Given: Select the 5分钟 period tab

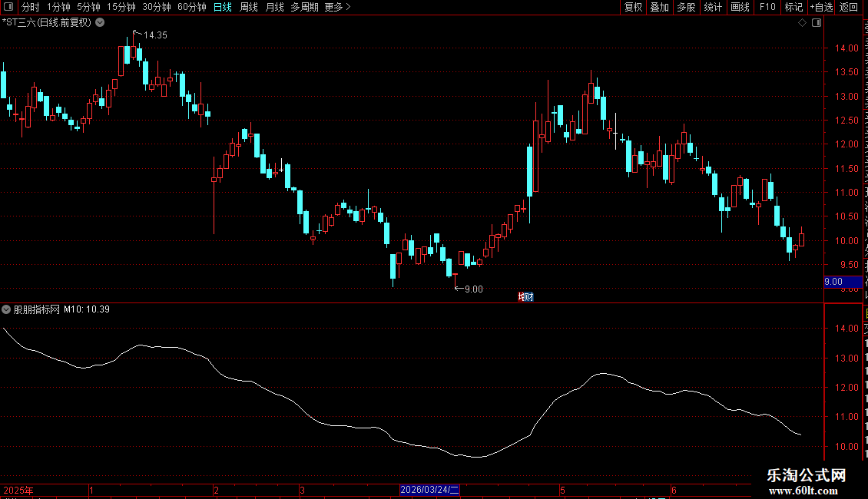Looking at the screenshot, I should pos(88,7).
